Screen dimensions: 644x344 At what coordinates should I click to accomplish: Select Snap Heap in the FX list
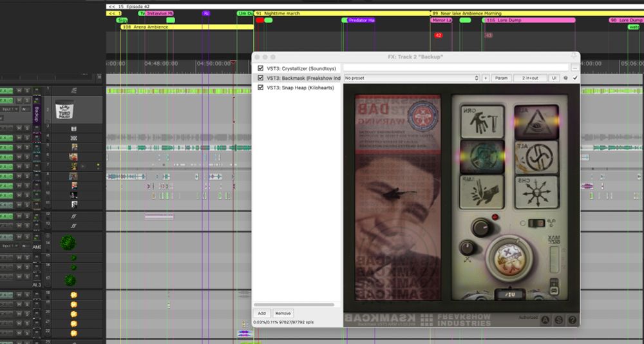[x=300, y=88]
